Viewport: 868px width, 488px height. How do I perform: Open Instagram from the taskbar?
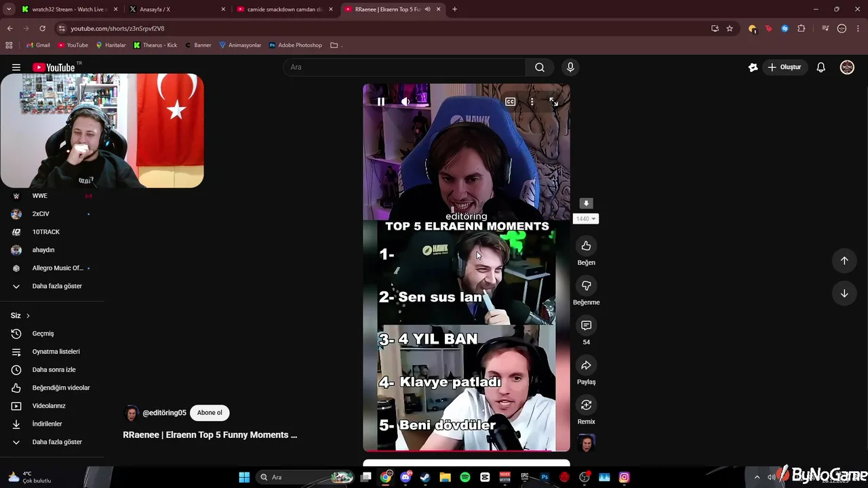pyautogui.click(x=624, y=477)
